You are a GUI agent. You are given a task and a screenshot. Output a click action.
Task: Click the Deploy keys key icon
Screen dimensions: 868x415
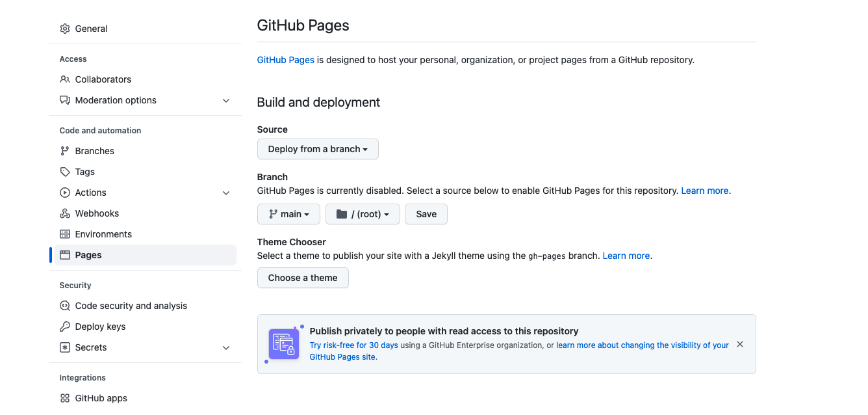tap(65, 327)
